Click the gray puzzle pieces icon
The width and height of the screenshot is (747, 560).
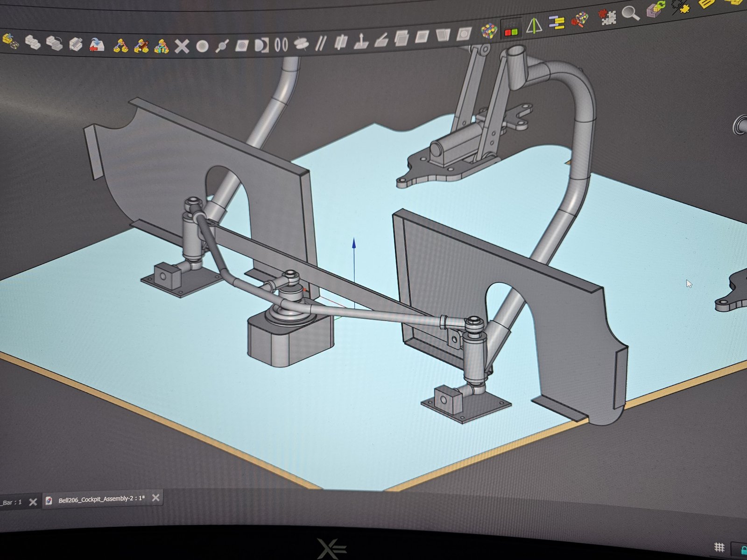[x=608, y=17]
